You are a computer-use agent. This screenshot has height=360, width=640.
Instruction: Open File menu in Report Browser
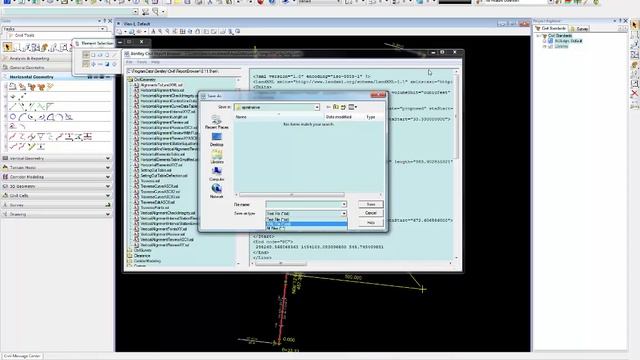pyautogui.click(x=129, y=62)
